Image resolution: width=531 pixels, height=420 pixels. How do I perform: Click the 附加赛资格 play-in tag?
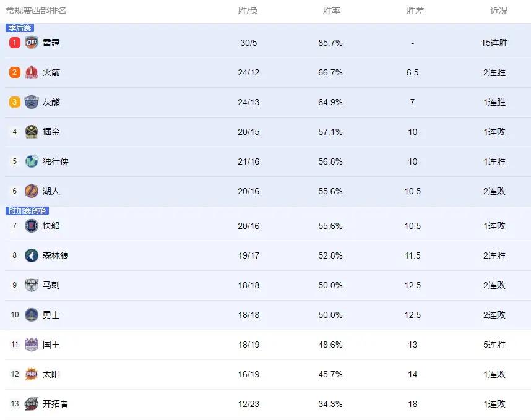pos(27,210)
